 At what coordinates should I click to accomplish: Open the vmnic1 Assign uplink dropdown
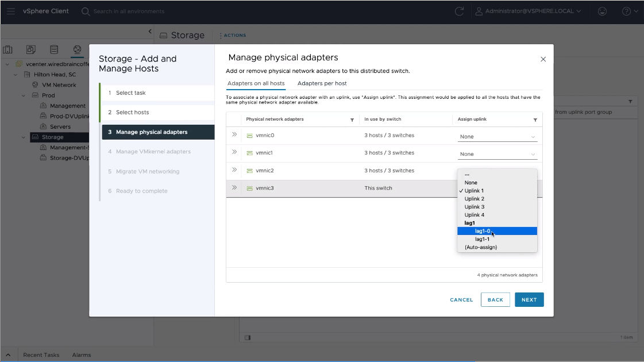coord(497,154)
